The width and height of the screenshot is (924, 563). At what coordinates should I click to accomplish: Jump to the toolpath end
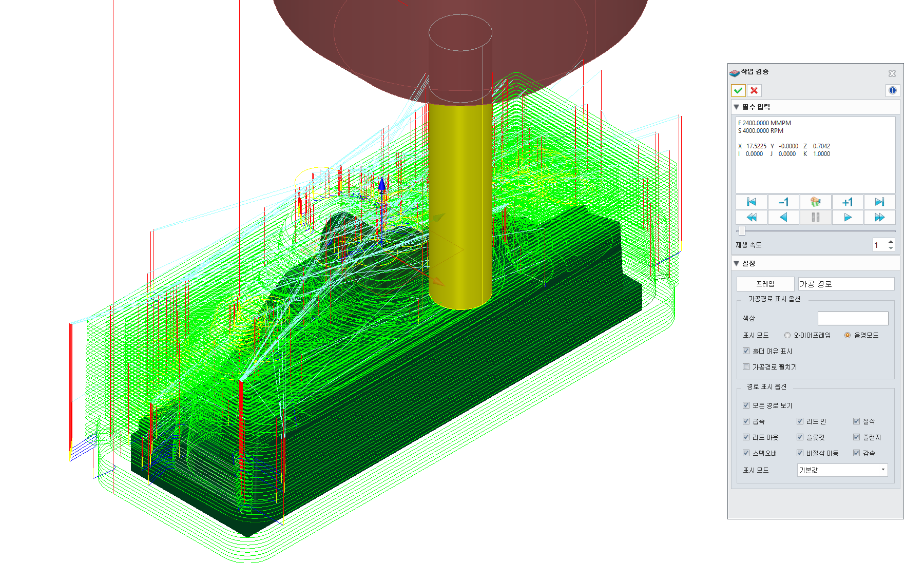pos(879,202)
